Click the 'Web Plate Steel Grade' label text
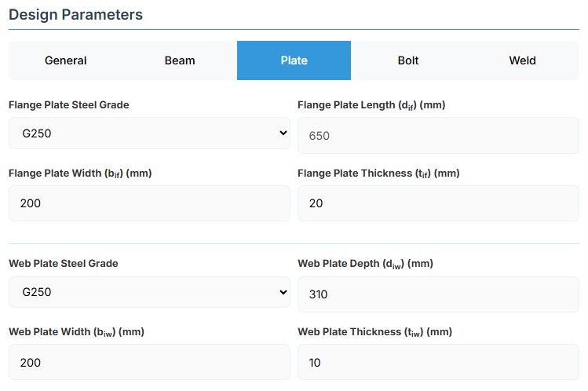588x391 pixels. (x=64, y=263)
